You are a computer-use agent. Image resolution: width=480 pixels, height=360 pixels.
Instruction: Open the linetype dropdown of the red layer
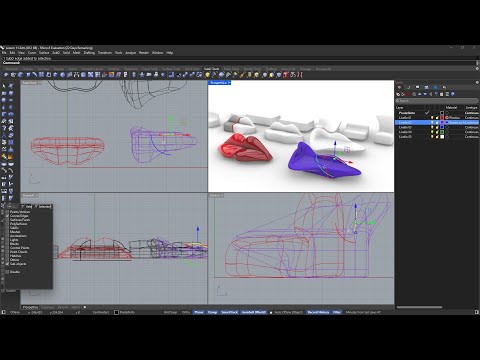pos(472,118)
